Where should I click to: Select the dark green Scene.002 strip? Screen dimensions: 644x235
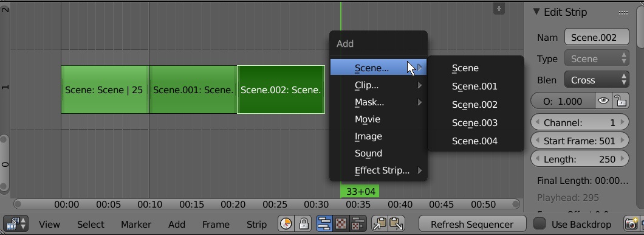tap(281, 89)
